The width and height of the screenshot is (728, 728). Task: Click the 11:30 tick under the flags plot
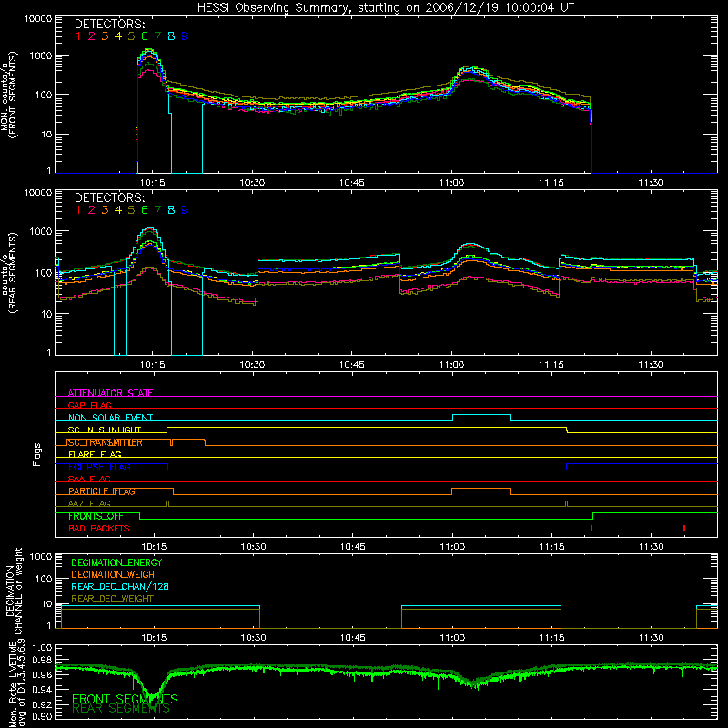(651, 547)
